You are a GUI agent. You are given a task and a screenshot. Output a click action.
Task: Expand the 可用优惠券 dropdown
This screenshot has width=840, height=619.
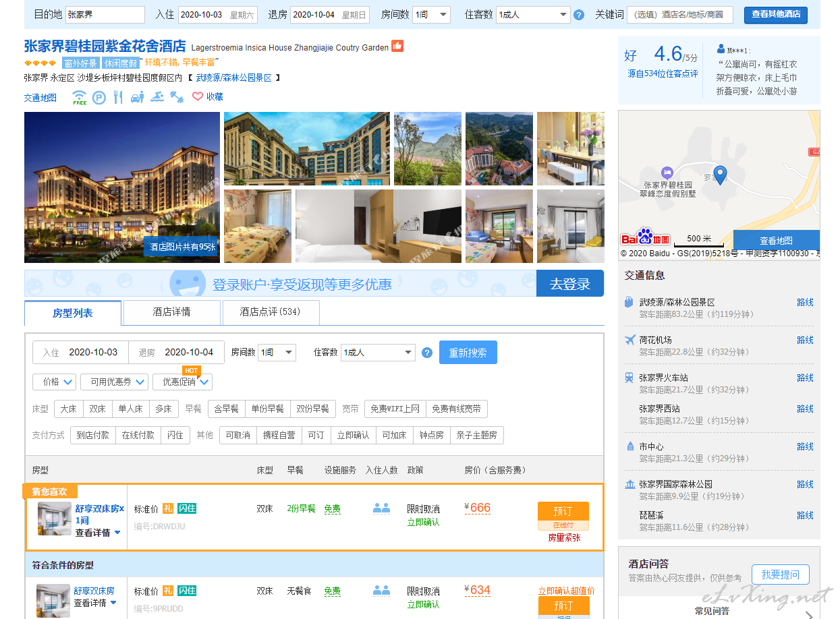pos(114,382)
